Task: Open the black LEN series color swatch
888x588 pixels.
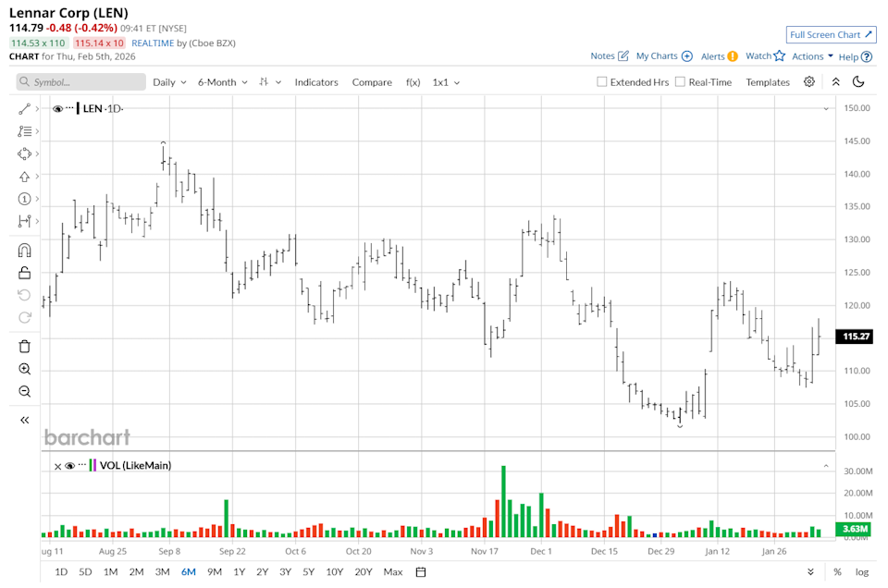Action: point(78,108)
